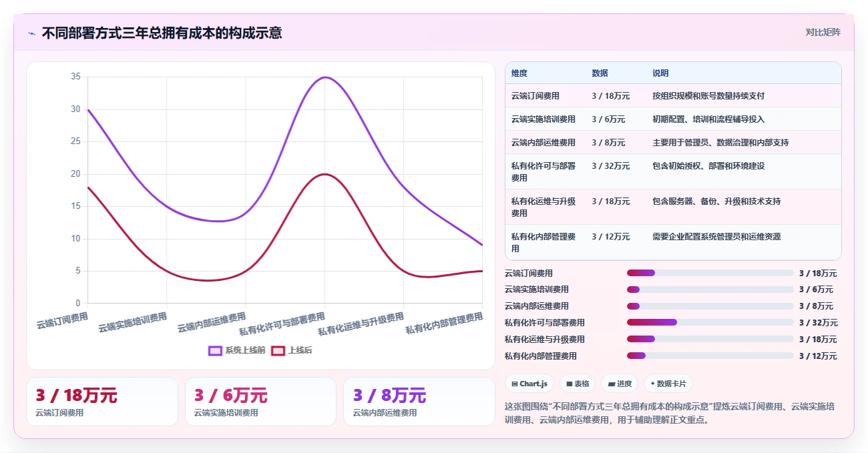Click the 3 / 32万元 value beside progress bar
The height and width of the screenshot is (453, 868).
[x=818, y=322]
